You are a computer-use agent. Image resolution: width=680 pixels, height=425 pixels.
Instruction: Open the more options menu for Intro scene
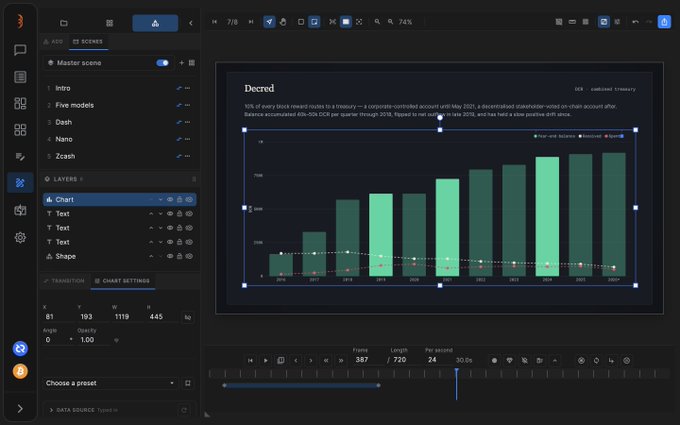point(187,88)
